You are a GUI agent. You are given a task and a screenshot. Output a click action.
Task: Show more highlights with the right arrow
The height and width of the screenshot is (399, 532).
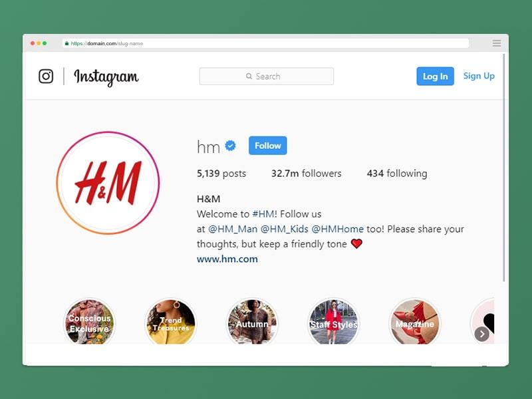click(x=481, y=334)
